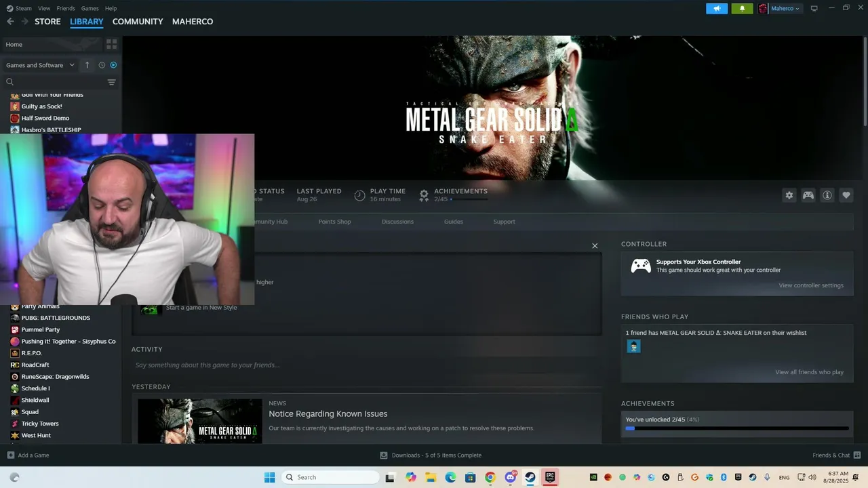Go back with the left arrow
Viewport: 868px width, 488px height.
(10, 22)
